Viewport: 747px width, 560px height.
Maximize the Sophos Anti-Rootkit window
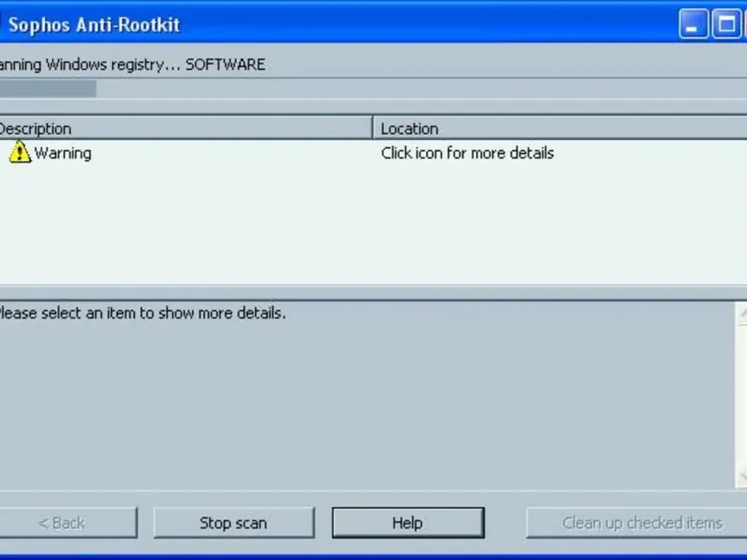click(x=726, y=24)
